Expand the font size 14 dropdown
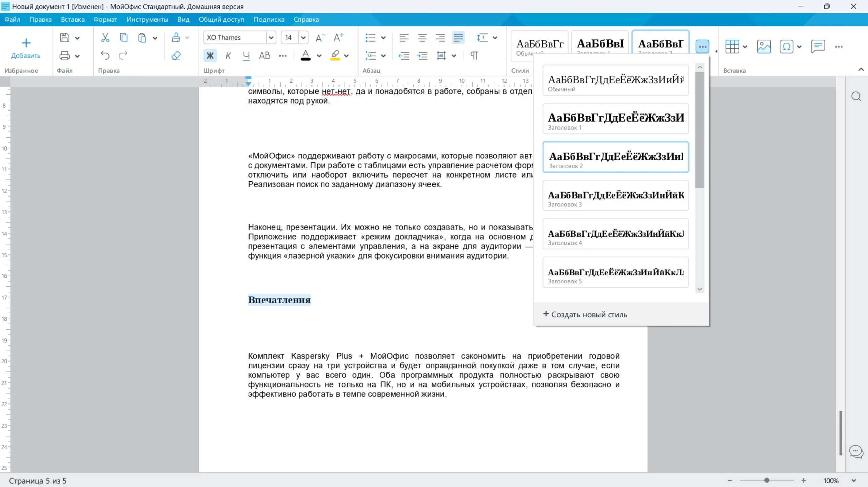The image size is (868, 487). (x=303, y=38)
